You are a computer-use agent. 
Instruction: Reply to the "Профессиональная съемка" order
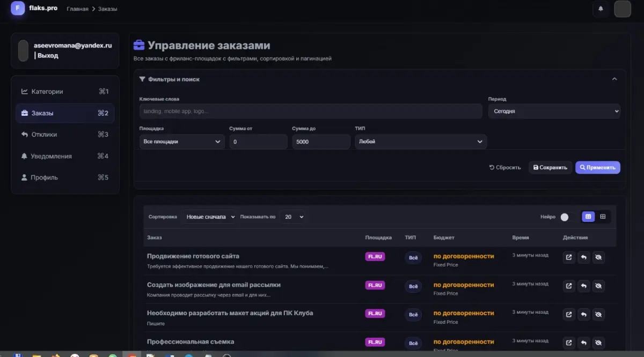tap(584, 343)
